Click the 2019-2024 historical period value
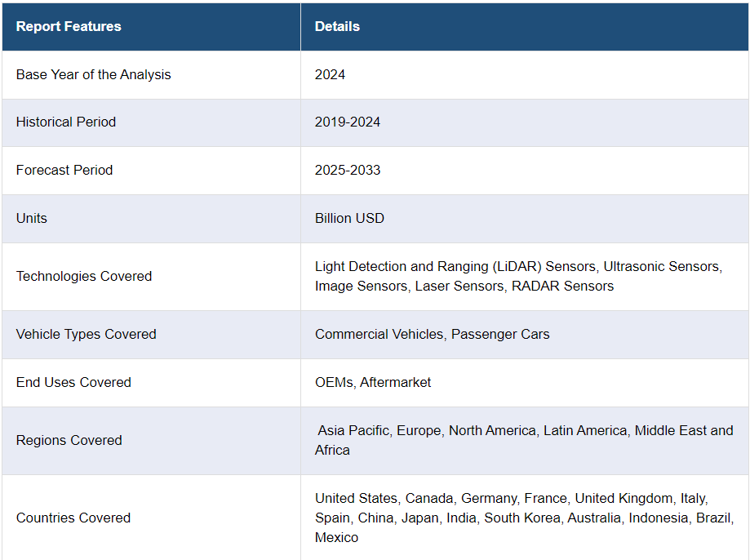 (348, 122)
